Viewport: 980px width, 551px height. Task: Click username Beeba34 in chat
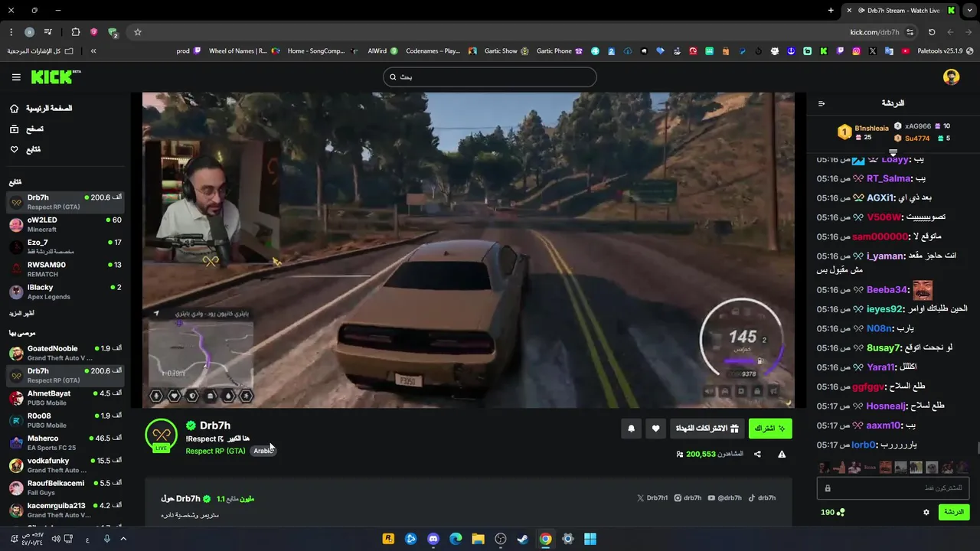(887, 290)
